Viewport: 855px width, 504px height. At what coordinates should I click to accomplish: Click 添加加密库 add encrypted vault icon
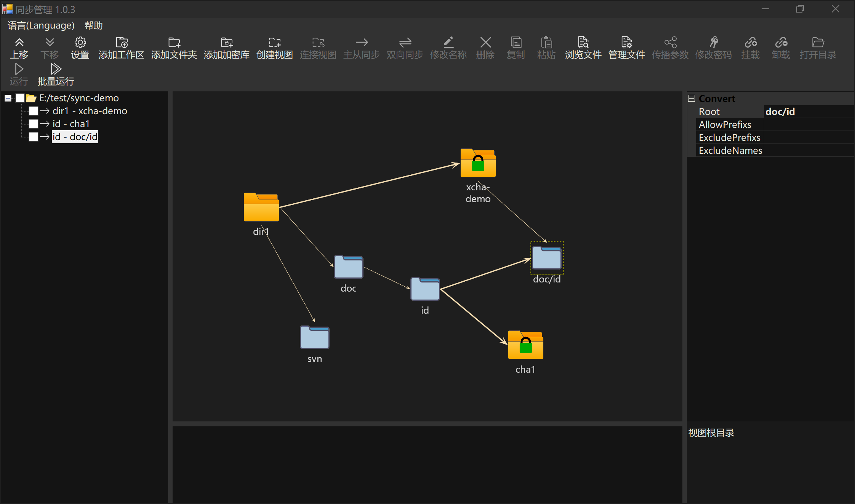pyautogui.click(x=226, y=43)
